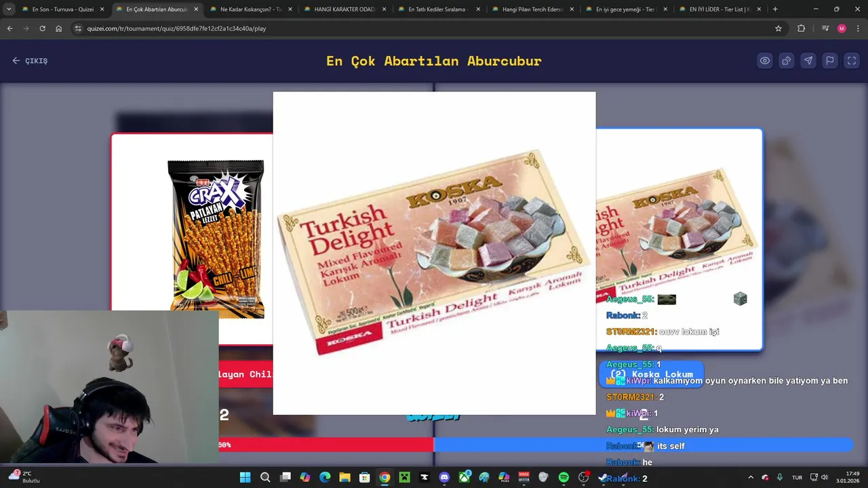Reload the page
868x488 pixels.
42,28
